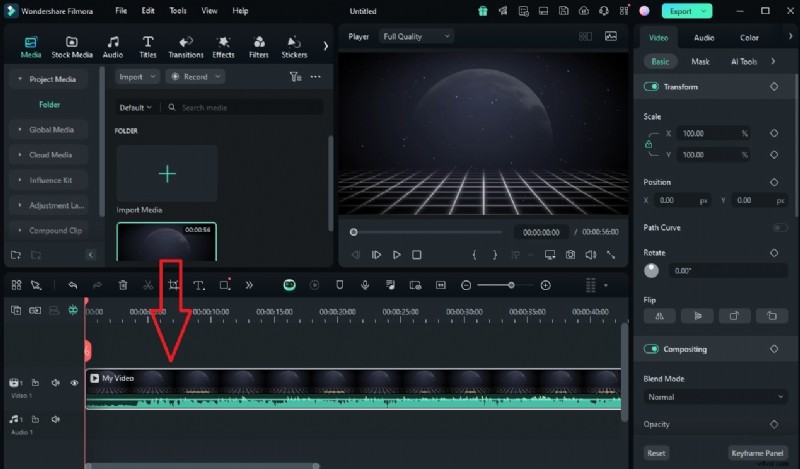
Task: Switch to the Color properties tab
Action: 749,38
